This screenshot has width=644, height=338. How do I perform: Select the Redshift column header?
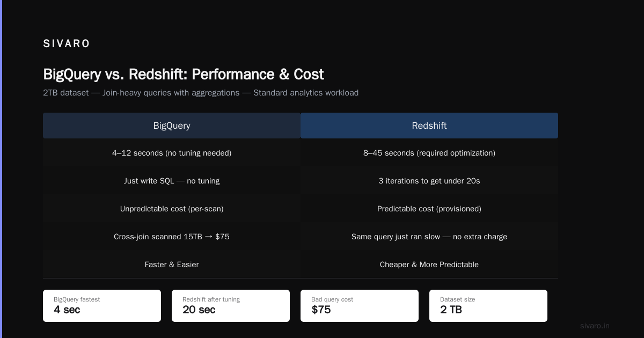[429, 126]
